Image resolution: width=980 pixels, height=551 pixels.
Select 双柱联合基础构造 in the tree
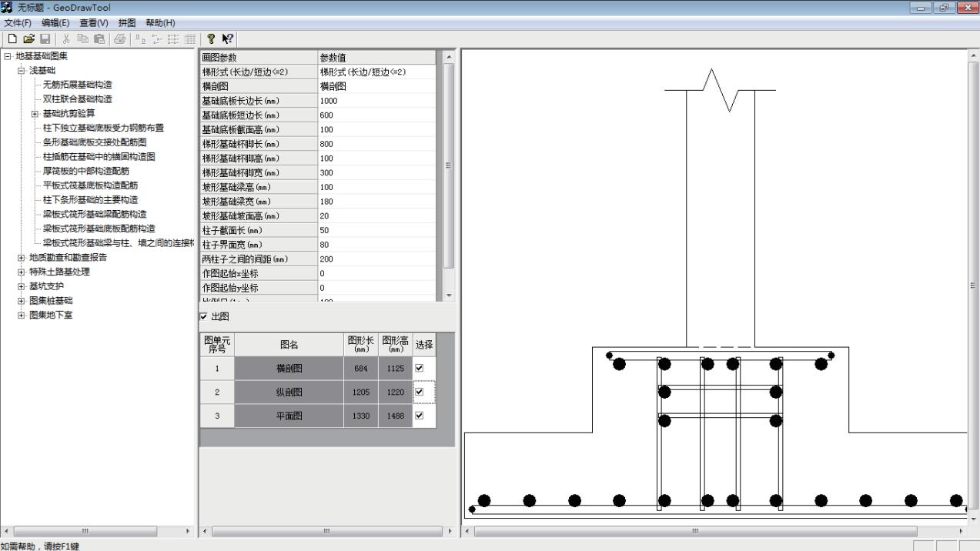click(77, 99)
